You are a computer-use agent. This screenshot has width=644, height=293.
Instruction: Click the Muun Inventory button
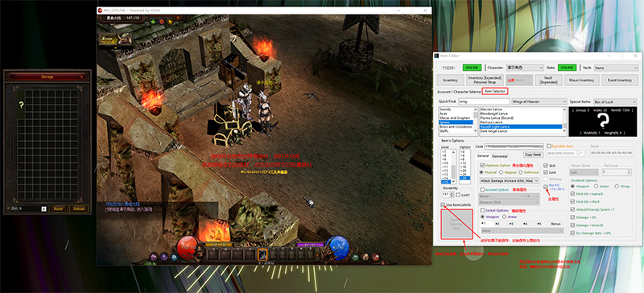click(x=582, y=80)
